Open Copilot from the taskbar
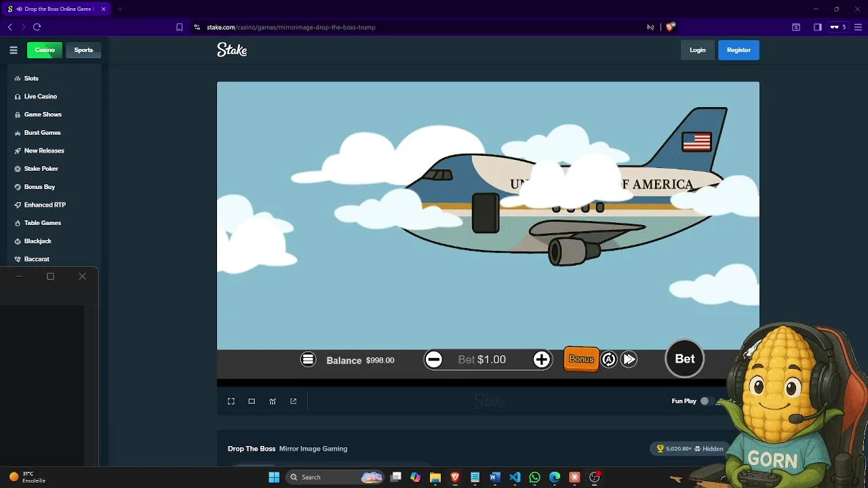868x488 pixels. click(416, 477)
